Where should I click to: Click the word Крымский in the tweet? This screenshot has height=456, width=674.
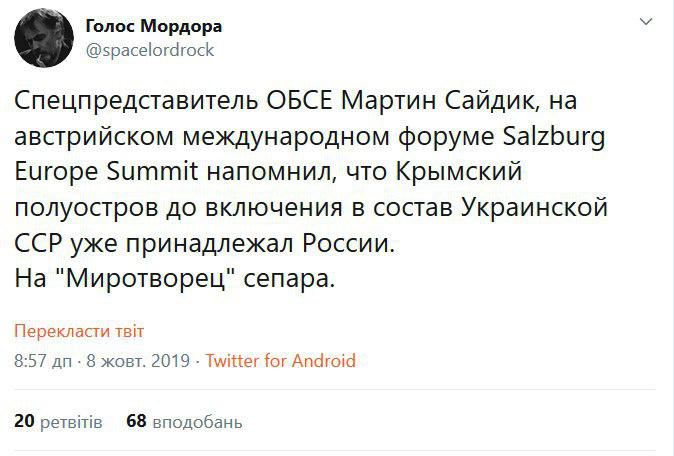[459, 172]
